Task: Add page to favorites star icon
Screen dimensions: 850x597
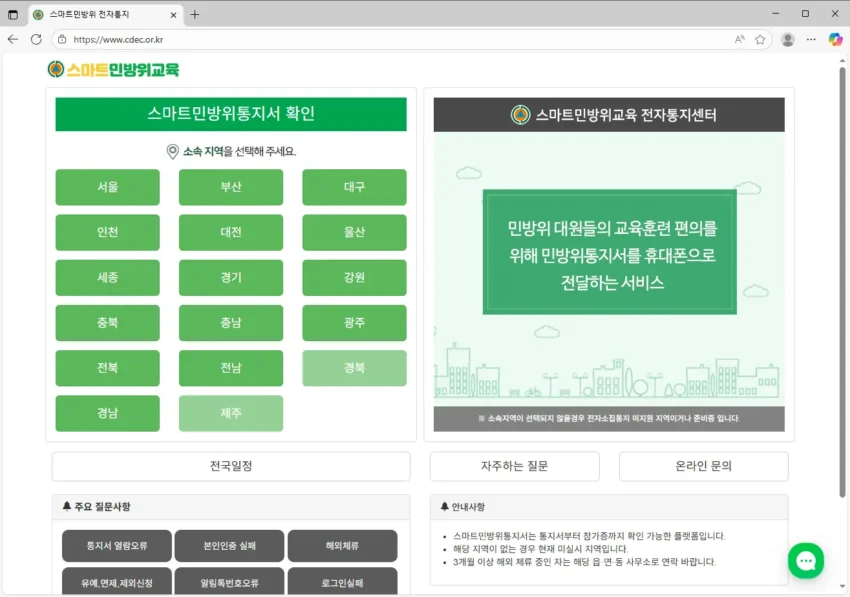Action: point(760,39)
